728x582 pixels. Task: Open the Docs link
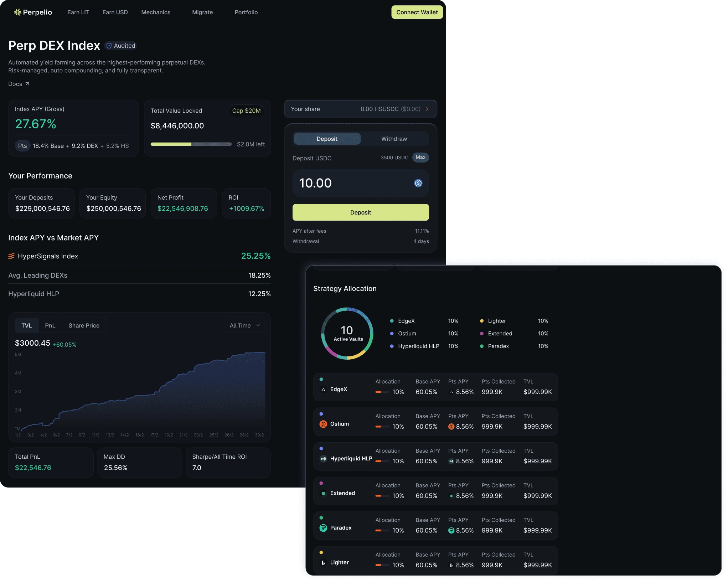(19, 84)
